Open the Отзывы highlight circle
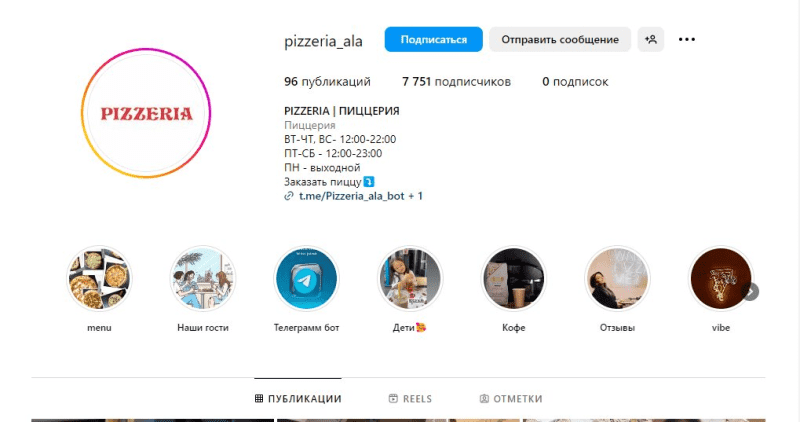This screenshot has height=422, width=800. [x=617, y=279]
